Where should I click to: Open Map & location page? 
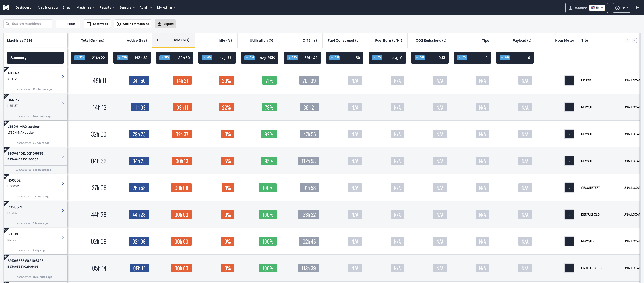[48, 7]
